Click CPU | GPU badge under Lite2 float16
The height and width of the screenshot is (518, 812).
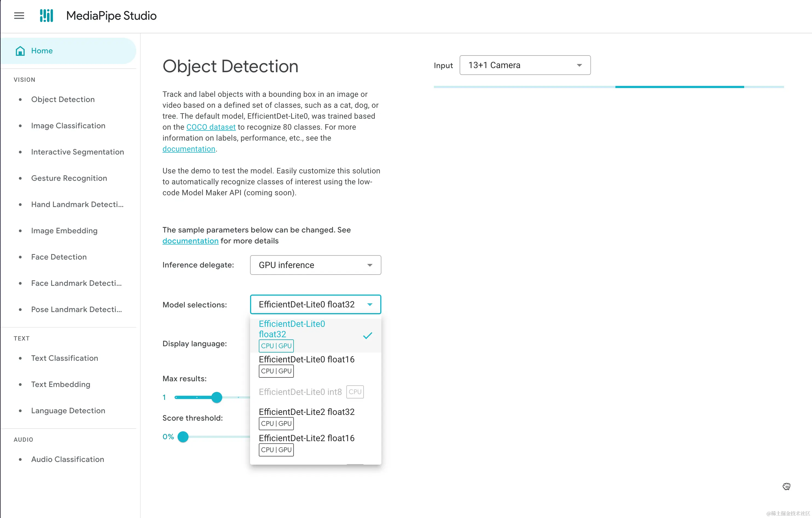[276, 450]
